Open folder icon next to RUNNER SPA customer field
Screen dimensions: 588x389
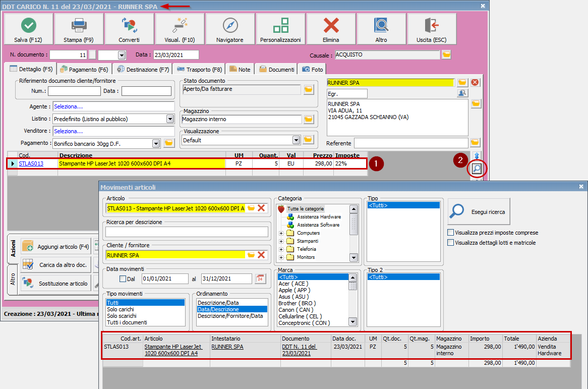point(462,83)
